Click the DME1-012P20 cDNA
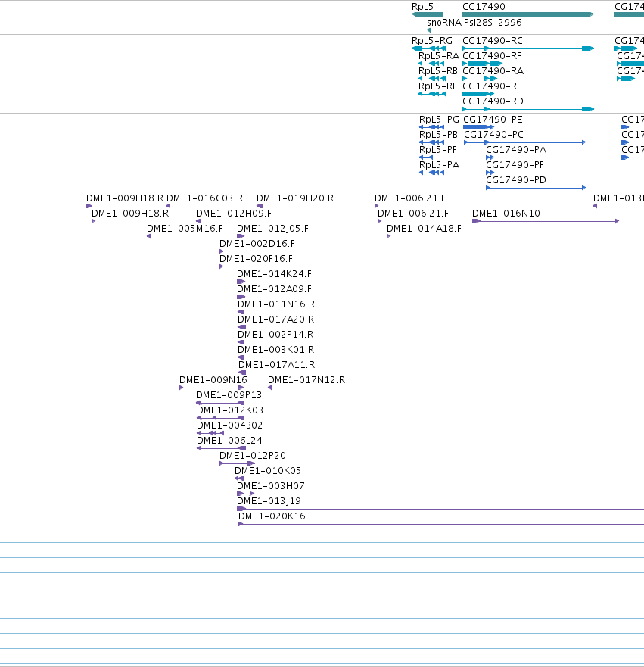 coord(237,463)
